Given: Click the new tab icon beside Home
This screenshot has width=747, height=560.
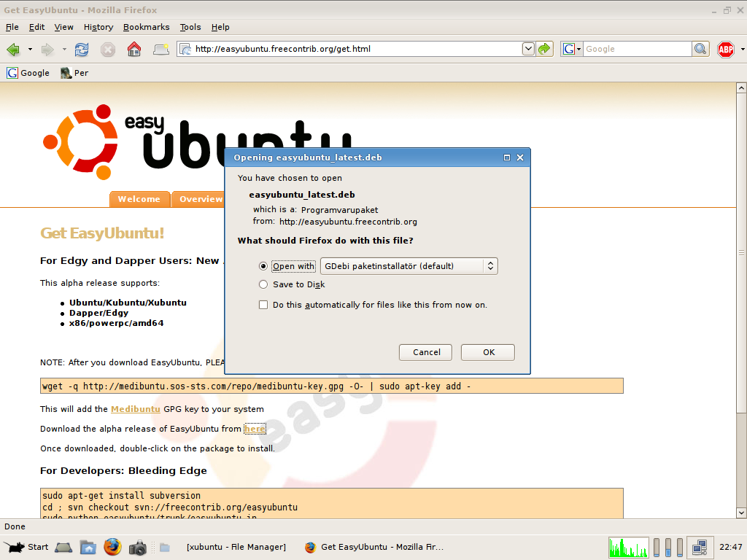Looking at the screenshot, I should tap(161, 49).
